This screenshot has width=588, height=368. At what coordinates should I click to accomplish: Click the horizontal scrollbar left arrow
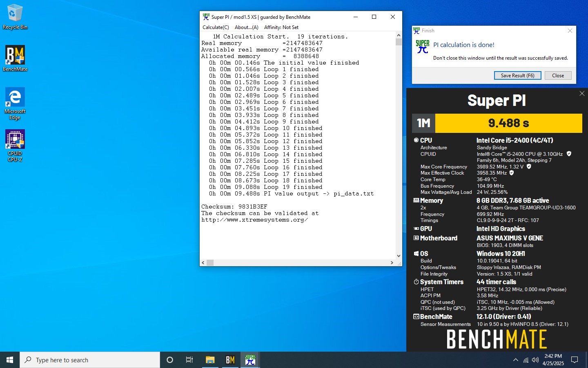point(203,263)
